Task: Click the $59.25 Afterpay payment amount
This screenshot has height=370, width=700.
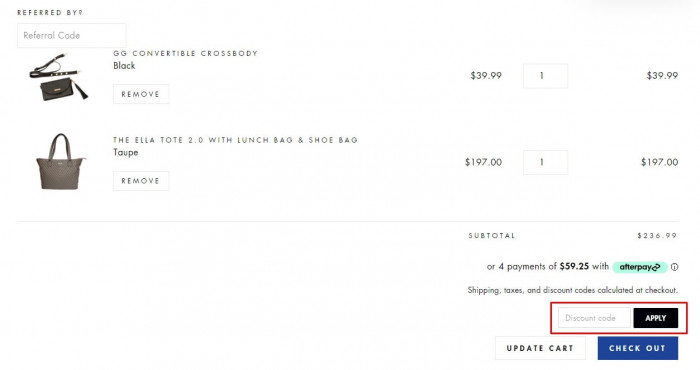Action: (x=574, y=266)
